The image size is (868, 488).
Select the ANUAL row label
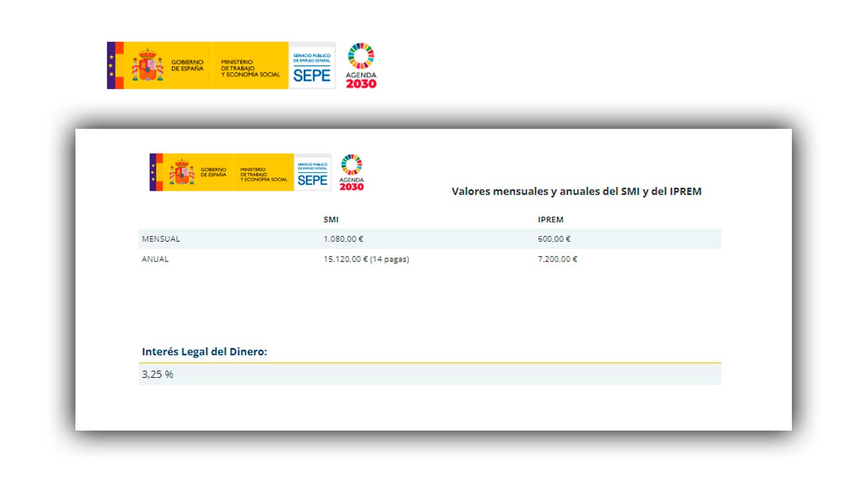pyautogui.click(x=155, y=259)
